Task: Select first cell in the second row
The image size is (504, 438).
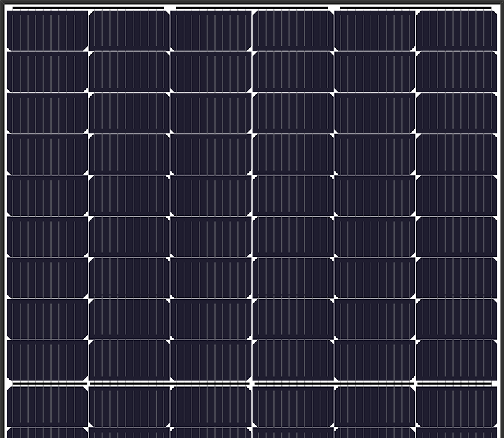Action: click(47, 72)
